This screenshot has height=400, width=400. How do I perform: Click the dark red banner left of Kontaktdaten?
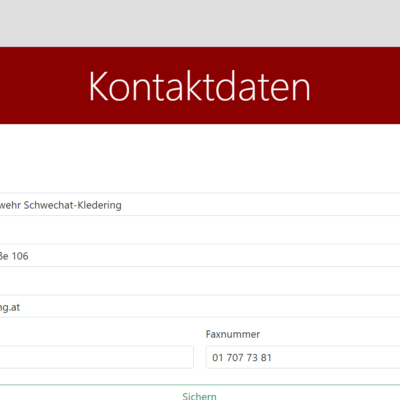43,86
